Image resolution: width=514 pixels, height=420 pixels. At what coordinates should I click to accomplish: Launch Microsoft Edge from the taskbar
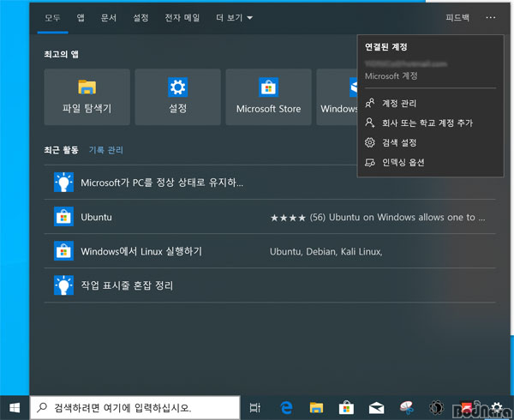pyautogui.click(x=286, y=407)
